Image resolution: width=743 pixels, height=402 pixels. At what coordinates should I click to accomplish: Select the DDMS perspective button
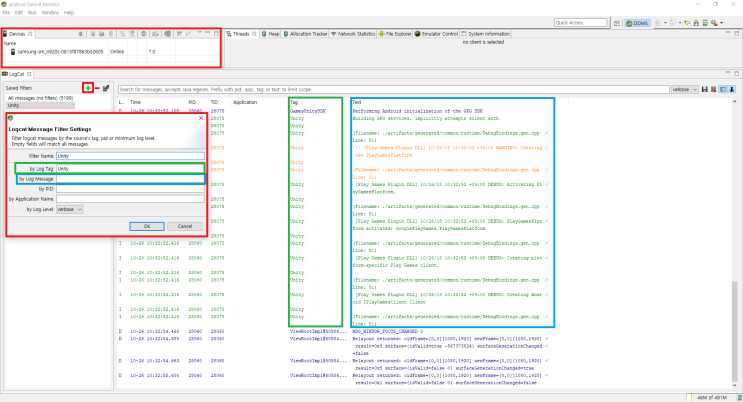coord(637,23)
